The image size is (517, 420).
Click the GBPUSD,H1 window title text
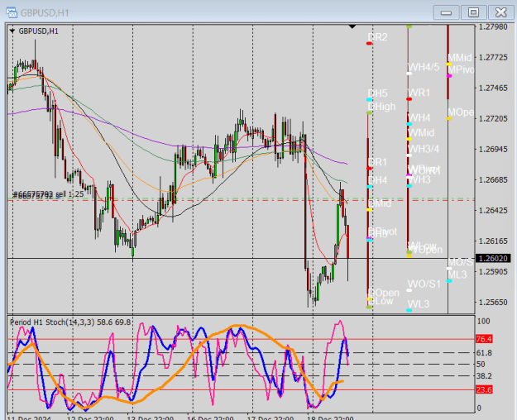click(x=45, y=13)
